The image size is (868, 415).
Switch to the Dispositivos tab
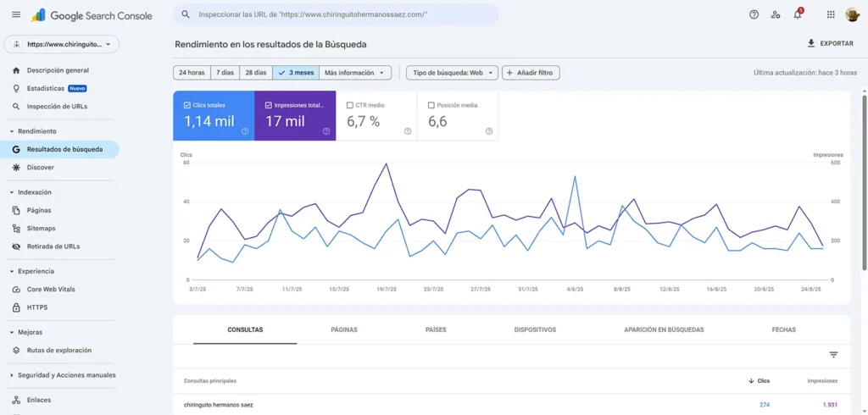coord(535,329)
